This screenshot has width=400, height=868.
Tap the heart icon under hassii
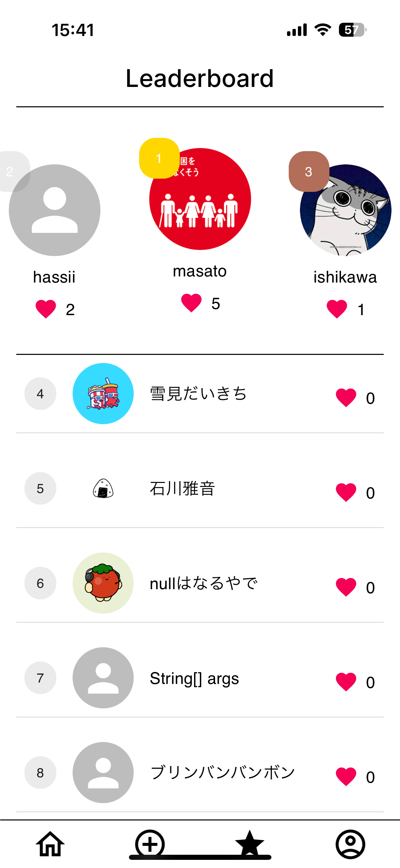tap(46, 309)
